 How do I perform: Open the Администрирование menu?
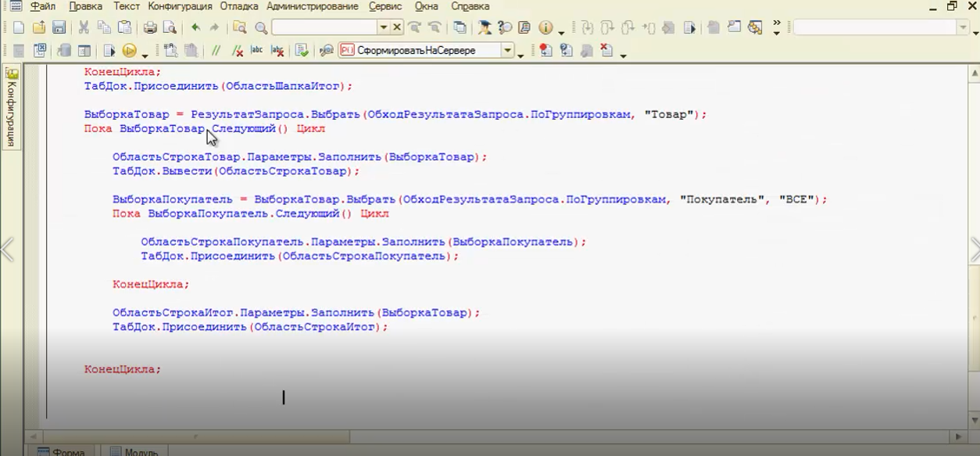[313, 6]
